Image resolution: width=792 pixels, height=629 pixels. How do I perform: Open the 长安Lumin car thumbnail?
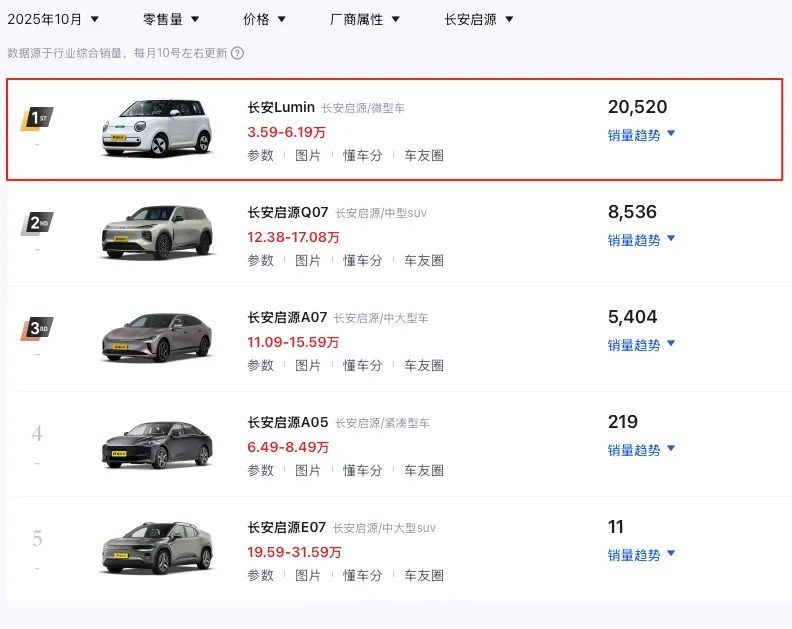pos(157,128)
